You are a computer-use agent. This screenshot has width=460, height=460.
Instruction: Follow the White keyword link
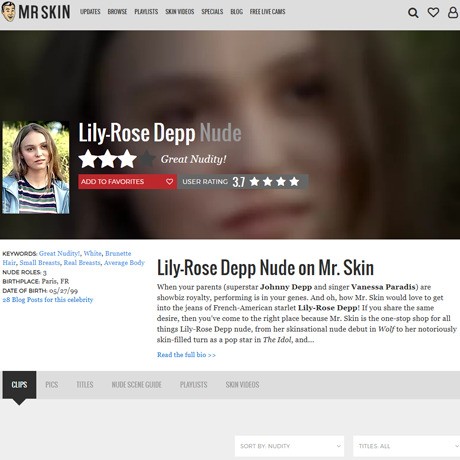(92, 253)
